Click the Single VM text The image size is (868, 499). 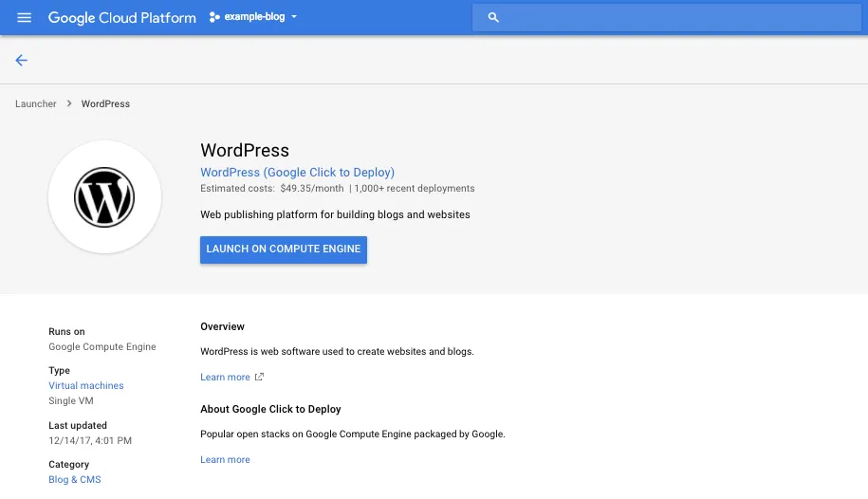pyautogui.click(x=71, y=401)
